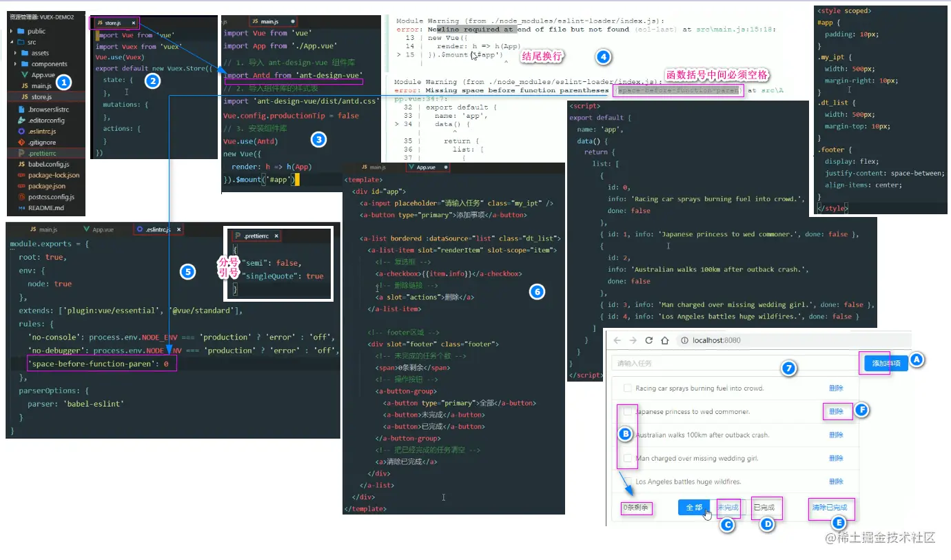Click the localhost:8080 address bar
Screen dimensions: 951x560
pos(792,340)
